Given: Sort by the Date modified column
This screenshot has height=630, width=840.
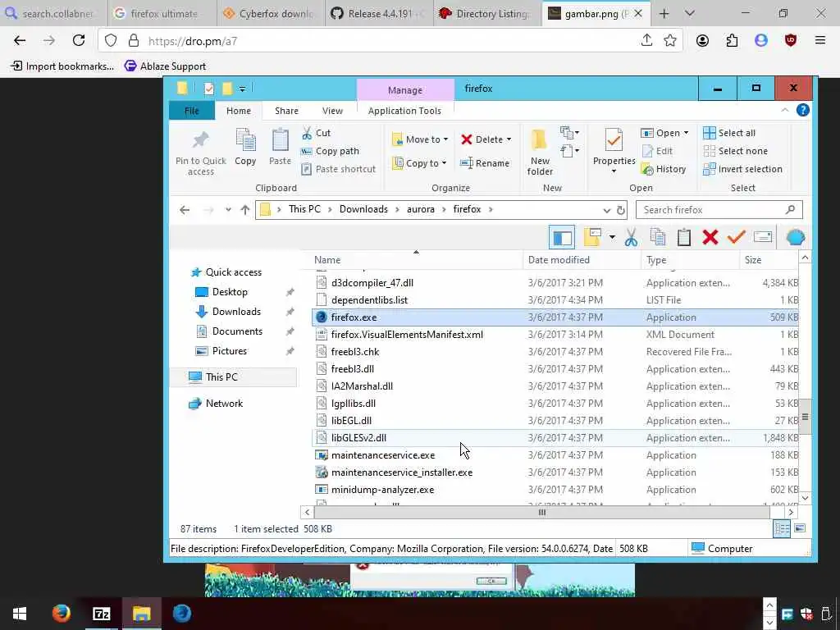Looking at the screenshot, I should tap(582, 260).
